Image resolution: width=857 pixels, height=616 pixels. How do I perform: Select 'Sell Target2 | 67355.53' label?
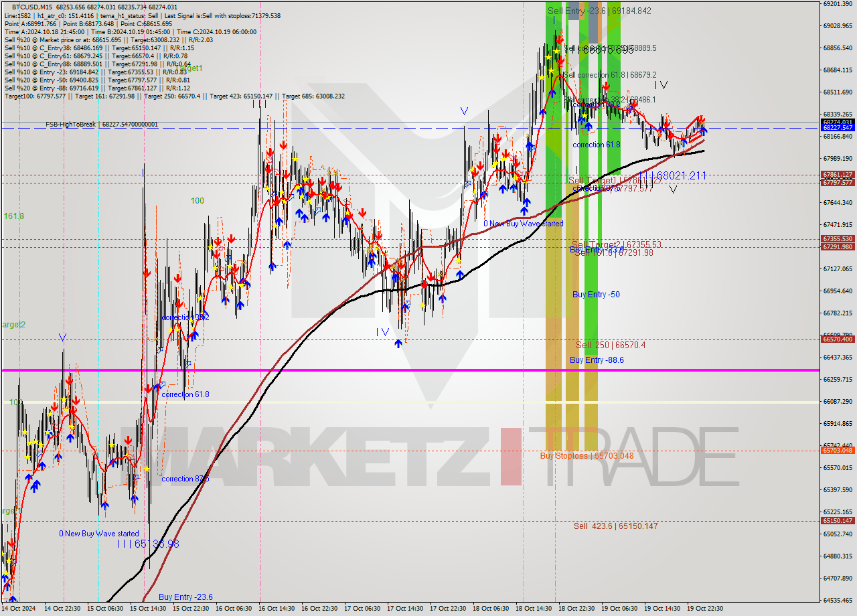[617, 244]
